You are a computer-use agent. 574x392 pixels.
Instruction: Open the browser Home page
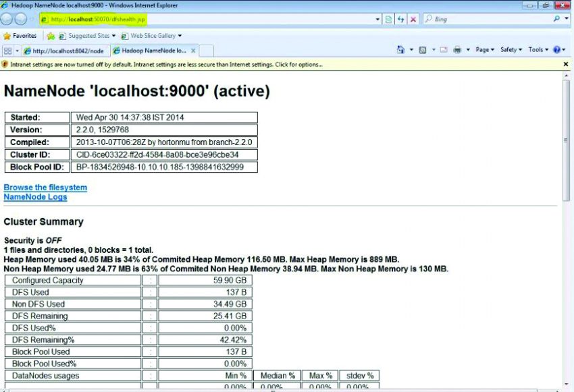[400, 50]
